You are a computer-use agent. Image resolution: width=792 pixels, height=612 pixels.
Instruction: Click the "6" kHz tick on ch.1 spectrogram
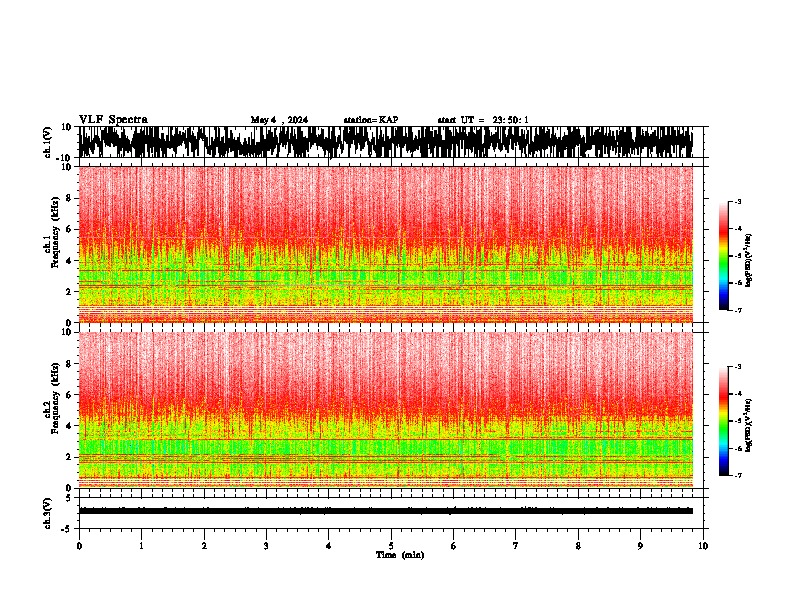pyautogui.click(x=69, y=229)
